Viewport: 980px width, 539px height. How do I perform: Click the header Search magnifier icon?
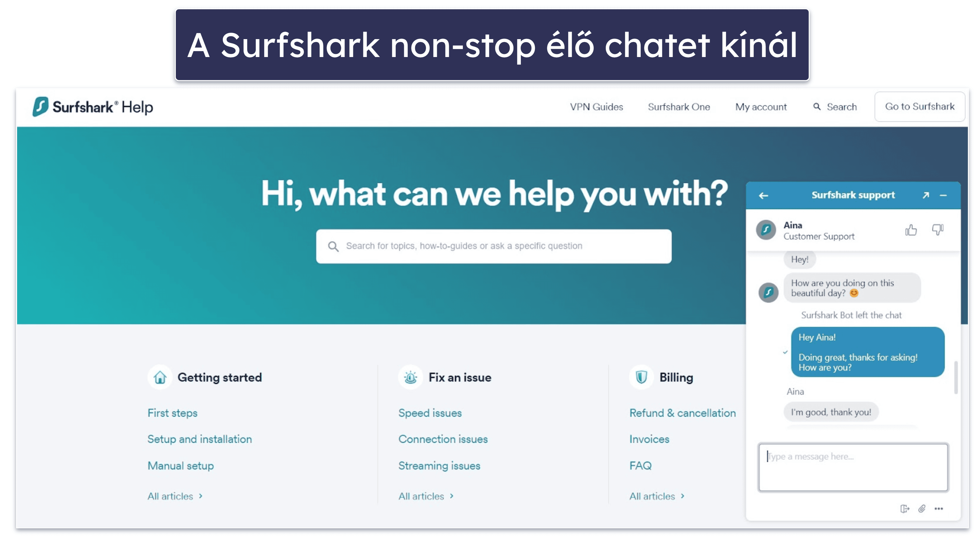[816, 107]
